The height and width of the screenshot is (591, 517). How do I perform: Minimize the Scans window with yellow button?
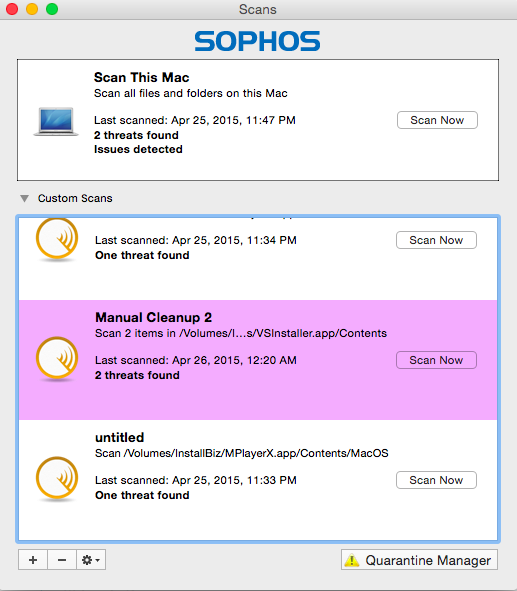point(32,9)
